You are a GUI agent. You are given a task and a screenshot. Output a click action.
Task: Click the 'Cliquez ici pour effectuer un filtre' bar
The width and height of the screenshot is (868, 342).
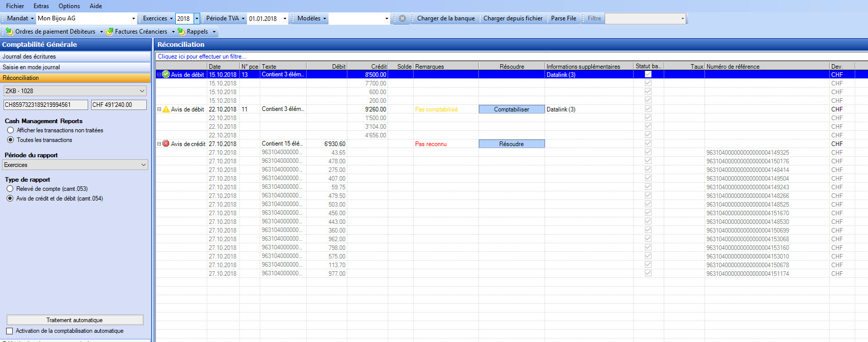coord(202,56)
